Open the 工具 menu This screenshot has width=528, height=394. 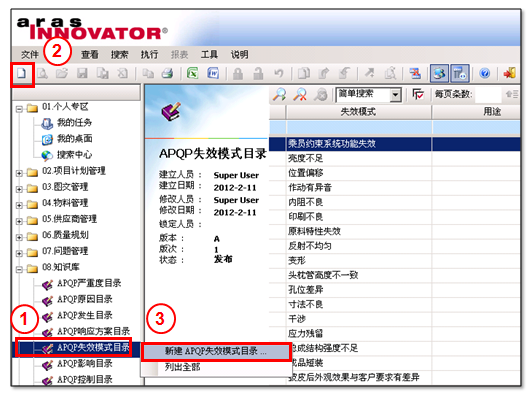(209, 54)
